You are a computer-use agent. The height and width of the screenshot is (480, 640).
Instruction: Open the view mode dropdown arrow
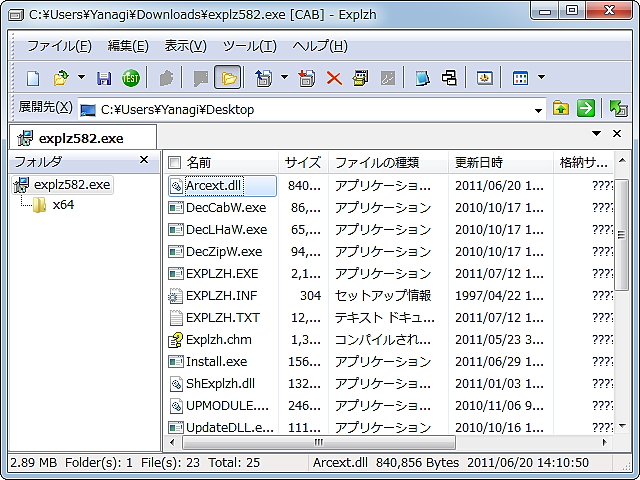541,77
